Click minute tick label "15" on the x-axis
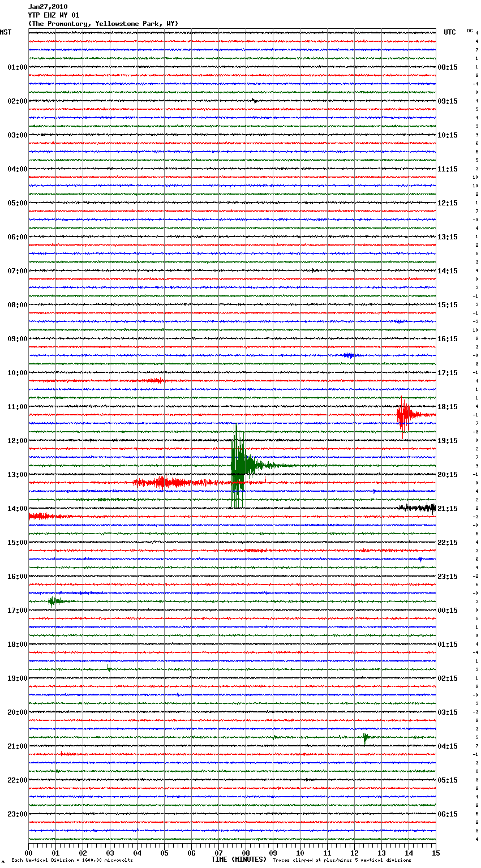The height and width of the screenshot is (868, 481). click(x=436, y=853)
